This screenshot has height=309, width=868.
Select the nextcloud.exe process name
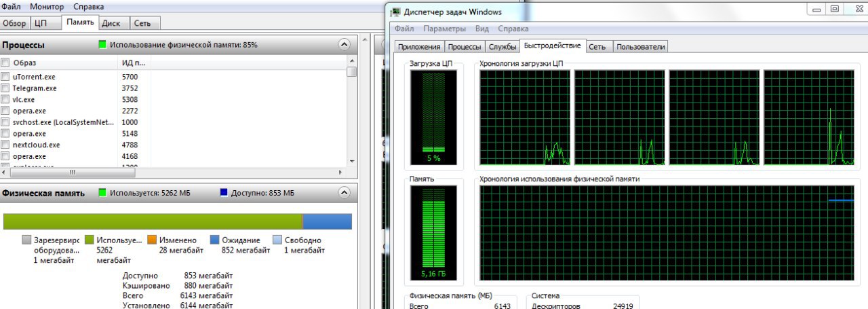(x=36, y=145)
